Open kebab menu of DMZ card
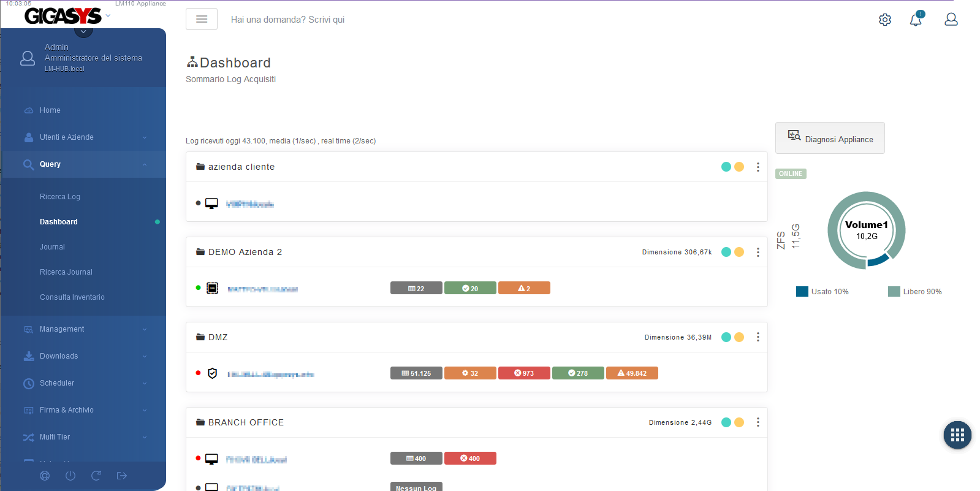The width and height of the screenshot is (980, 491). pyautogui.click(x=758, y=337)
